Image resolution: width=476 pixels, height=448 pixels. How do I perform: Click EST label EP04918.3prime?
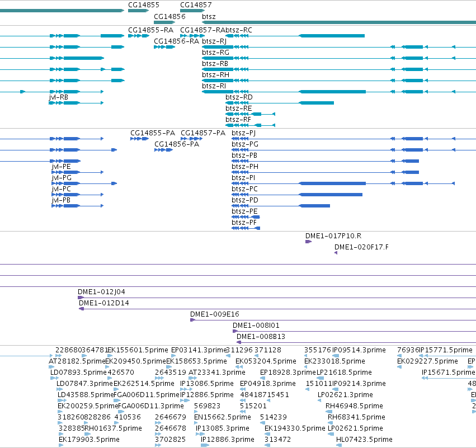point(268,384)
